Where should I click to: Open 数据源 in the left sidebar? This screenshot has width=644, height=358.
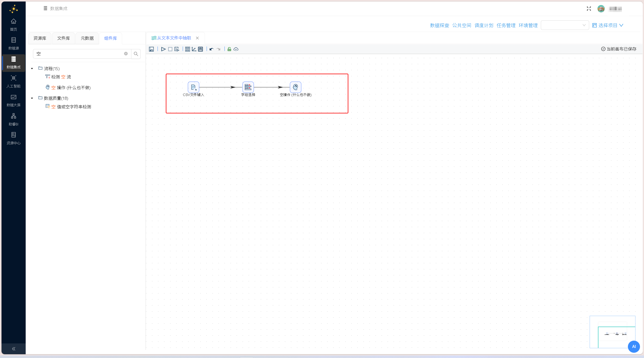(x=14, y=43)
